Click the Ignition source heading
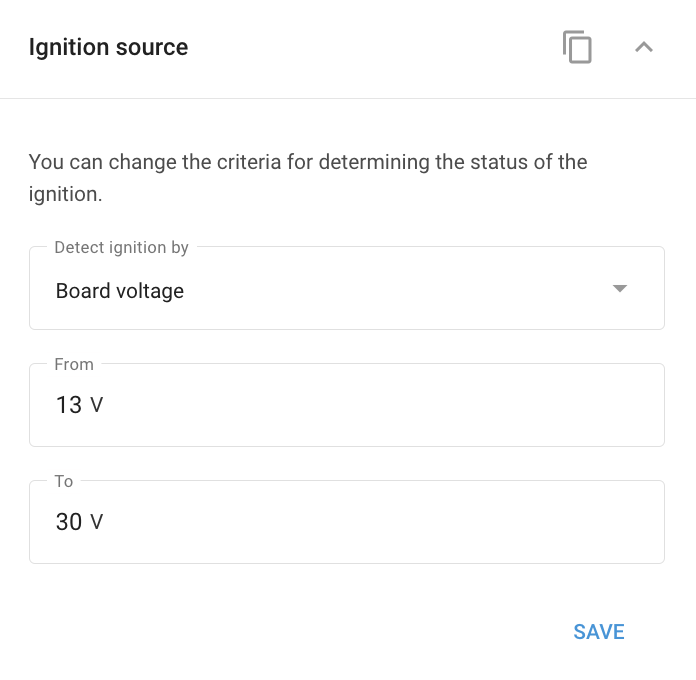Viewport: 696px width, 680px height. [x=108, y=47]
